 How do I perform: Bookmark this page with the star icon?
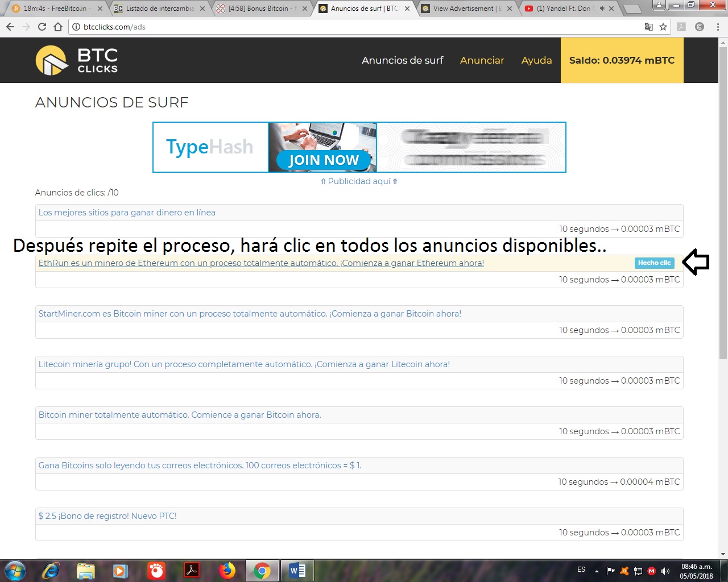663,27
